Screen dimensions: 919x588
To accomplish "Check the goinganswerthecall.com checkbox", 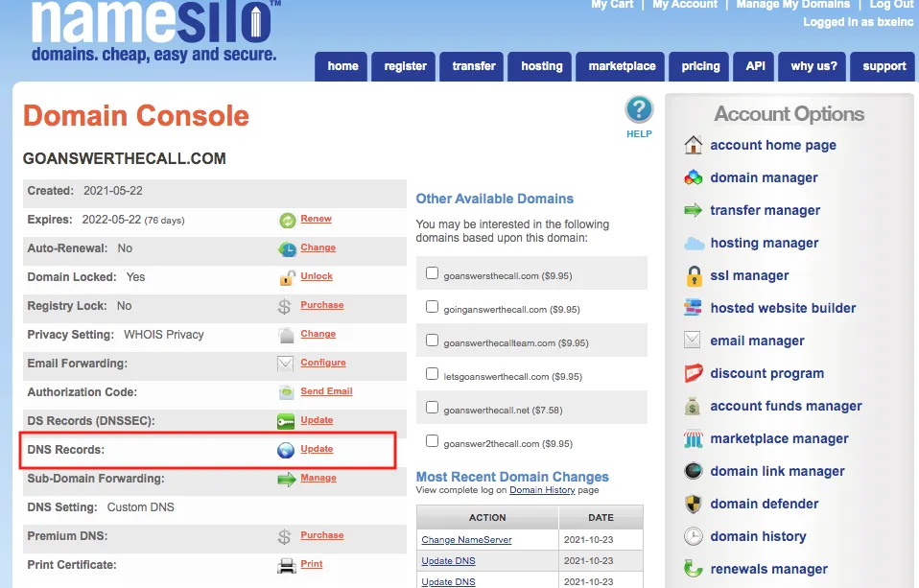I will 432,306.
